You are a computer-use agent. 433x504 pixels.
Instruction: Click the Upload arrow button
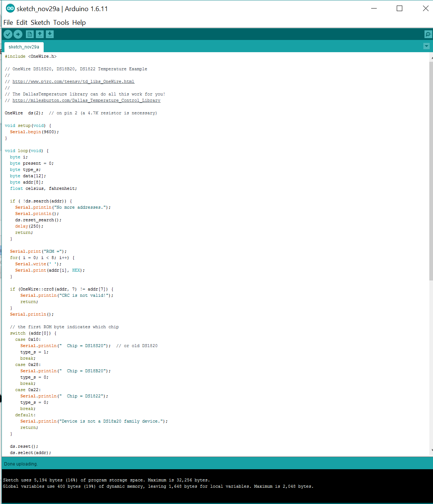click(x=18, y=34)
